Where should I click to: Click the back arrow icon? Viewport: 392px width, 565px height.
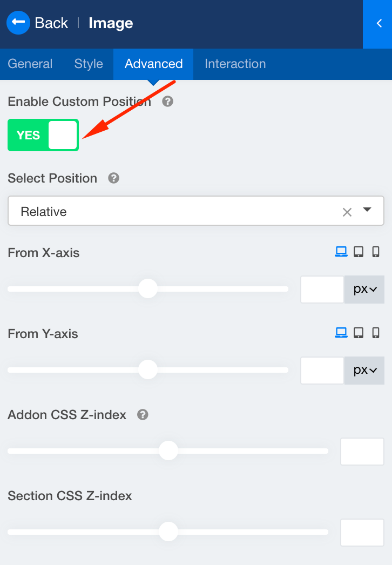coord(18,23)
